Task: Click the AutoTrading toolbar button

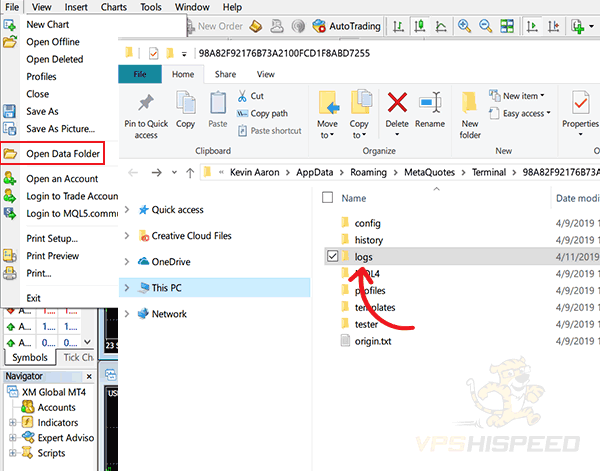Action: click(347, 26)
